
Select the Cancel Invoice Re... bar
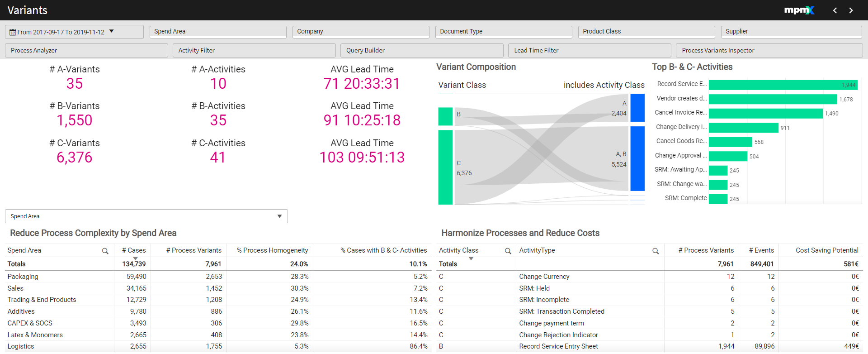(766, 113)
